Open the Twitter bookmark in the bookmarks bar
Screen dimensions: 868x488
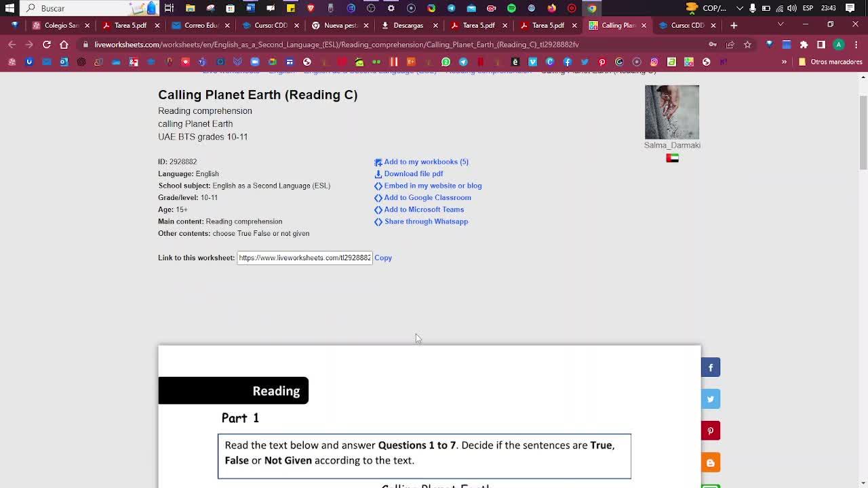tap(585, 62)
